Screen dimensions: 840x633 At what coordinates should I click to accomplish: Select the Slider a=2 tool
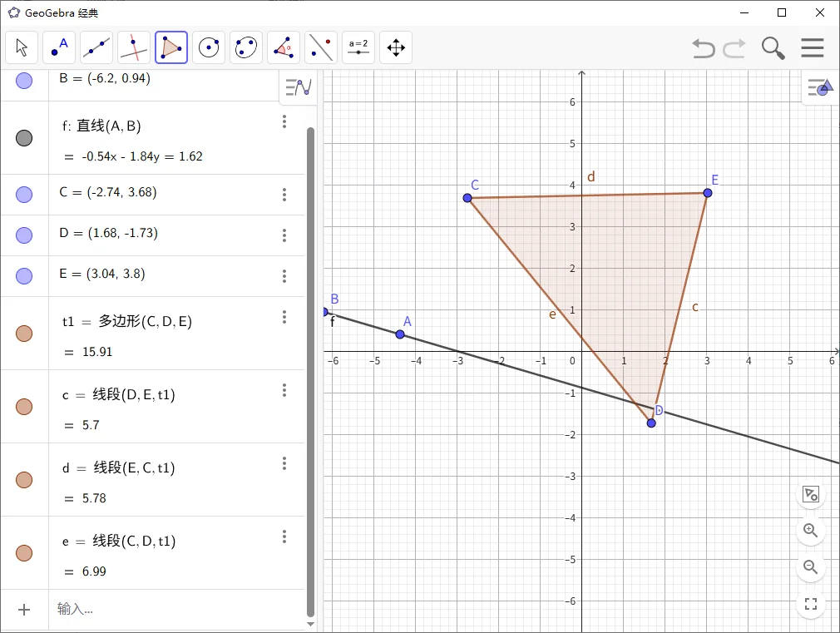click(358, 47)
